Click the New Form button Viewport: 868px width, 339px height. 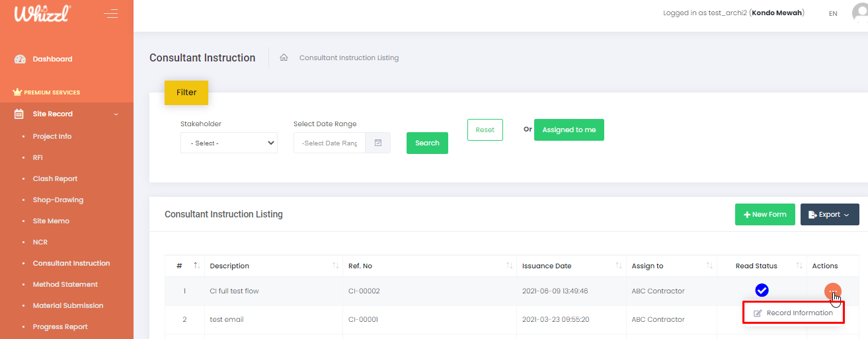[765, 214]
